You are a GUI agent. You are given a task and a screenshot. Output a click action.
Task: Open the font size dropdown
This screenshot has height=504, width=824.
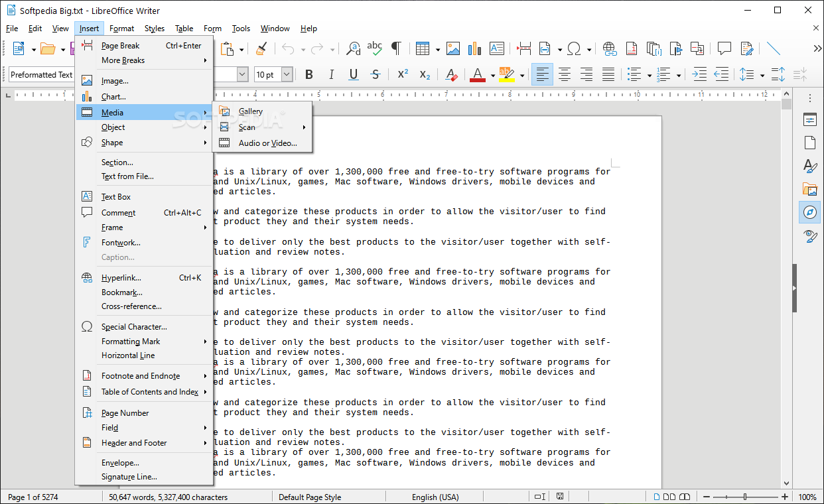pyautogui.click(x=287, y=75)
